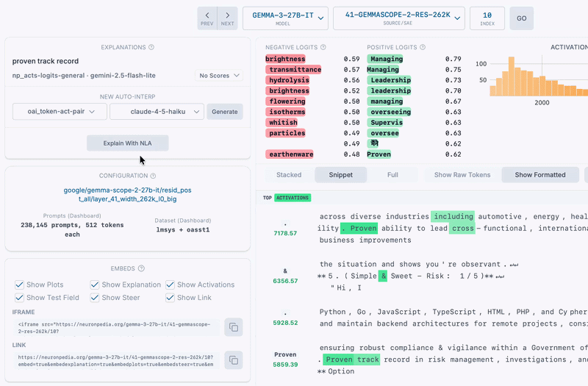Click the positive logit 'Proven'
Image resolution: width=588 pixels, height=386 pixels.
pos(379,154)
